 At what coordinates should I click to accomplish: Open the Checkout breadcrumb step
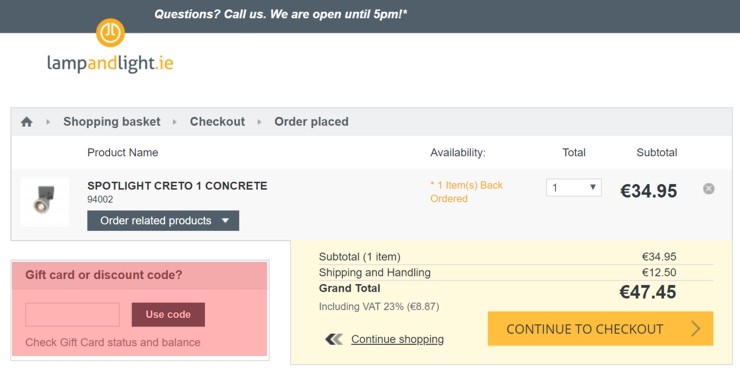[217, 122]
